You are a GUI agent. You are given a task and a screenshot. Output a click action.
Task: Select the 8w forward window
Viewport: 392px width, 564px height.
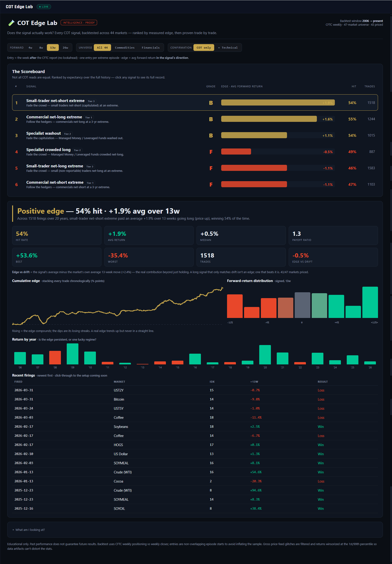click(x=41, y=48)
